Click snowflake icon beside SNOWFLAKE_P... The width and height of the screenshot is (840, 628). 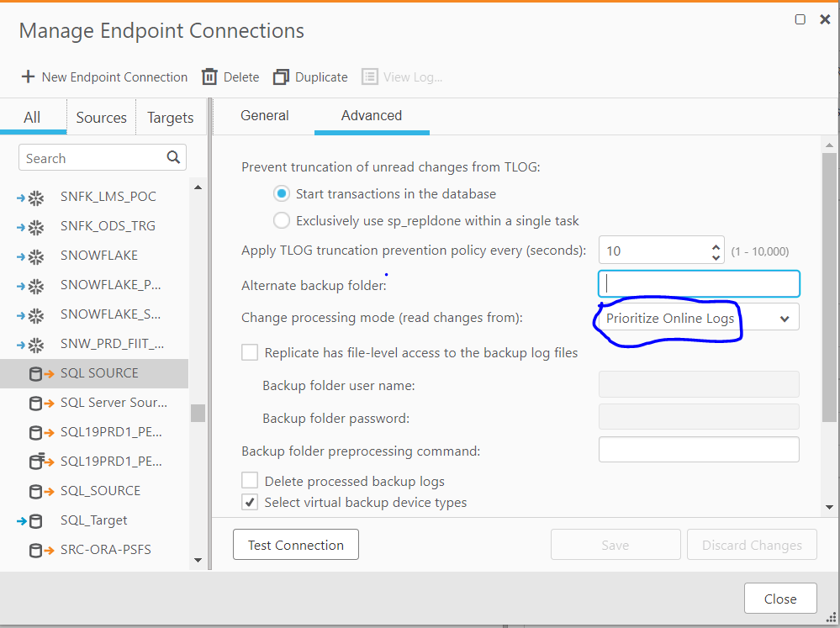pyautogui.click(x=36, y=287)
